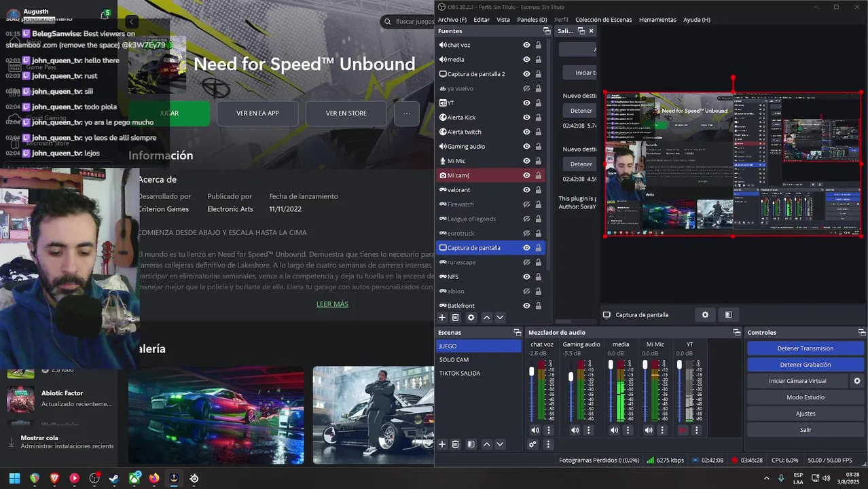The width and height of the screenshot is (868, 489).
Task: Move selected scene down in Escenas
Action: [x=500, y=444]
